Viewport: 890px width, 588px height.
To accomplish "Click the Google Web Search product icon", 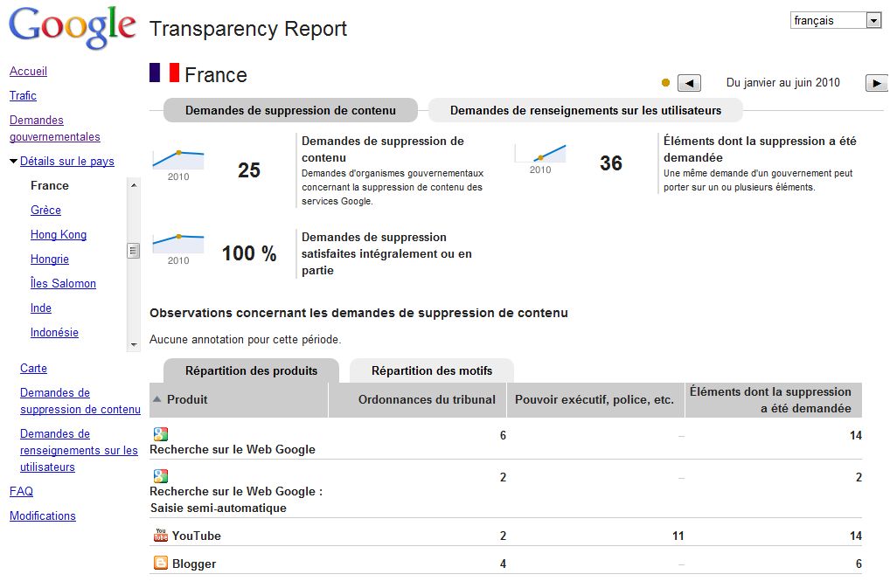I will [161, 434].
